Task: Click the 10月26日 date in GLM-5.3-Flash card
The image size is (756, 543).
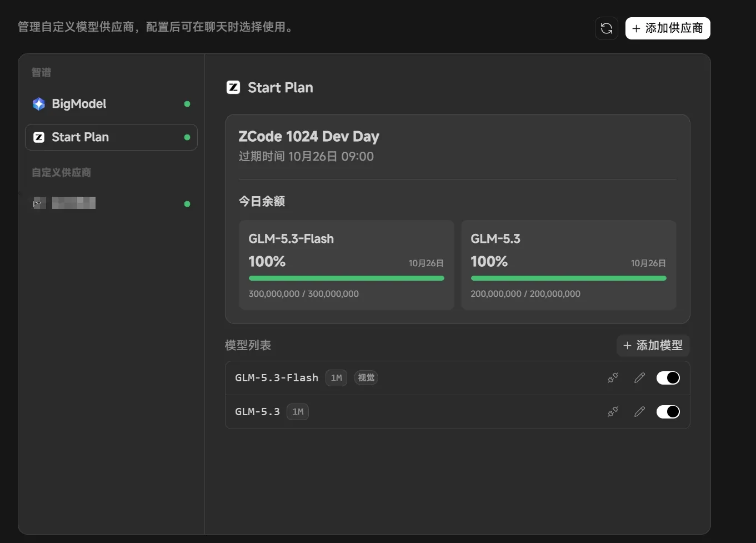Action: (x=426, y=263)
